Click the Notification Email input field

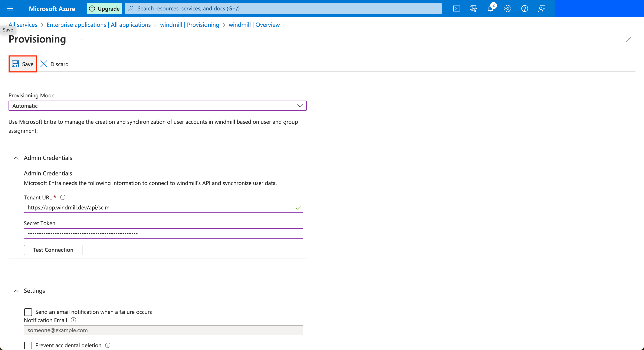(x=163, y=330)
